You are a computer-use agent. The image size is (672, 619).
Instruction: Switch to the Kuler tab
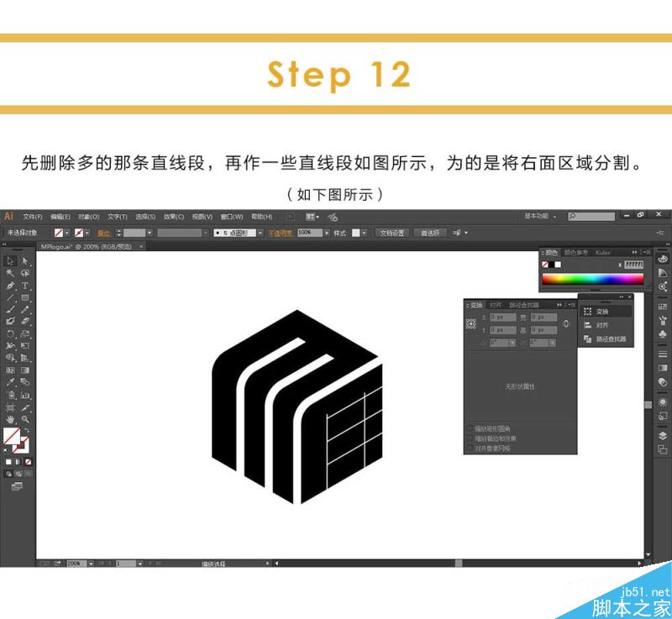point(602,252)
